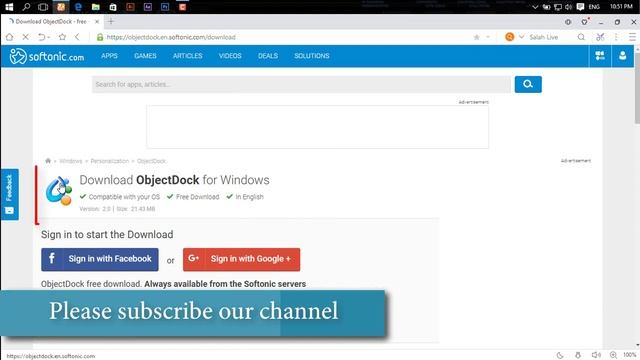
Task: Select the Download ObjectDock browser tab
Action: pyautogui.click(x=51, y=22)
